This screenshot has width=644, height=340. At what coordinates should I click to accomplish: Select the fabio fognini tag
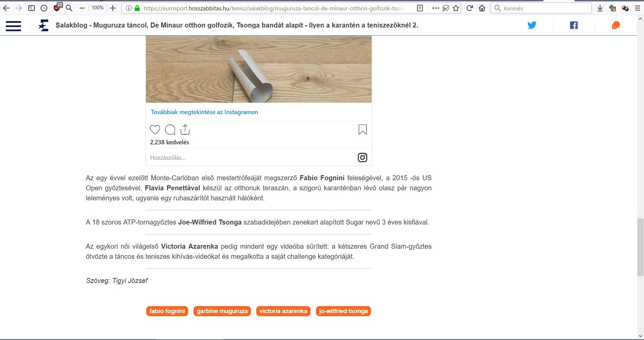coord(167,311)
